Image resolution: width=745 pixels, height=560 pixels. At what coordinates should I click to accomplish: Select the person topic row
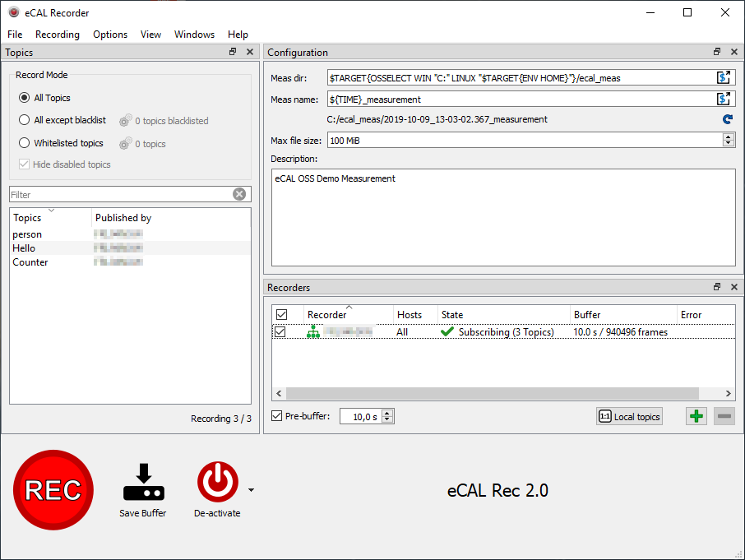tap(130, 234)
